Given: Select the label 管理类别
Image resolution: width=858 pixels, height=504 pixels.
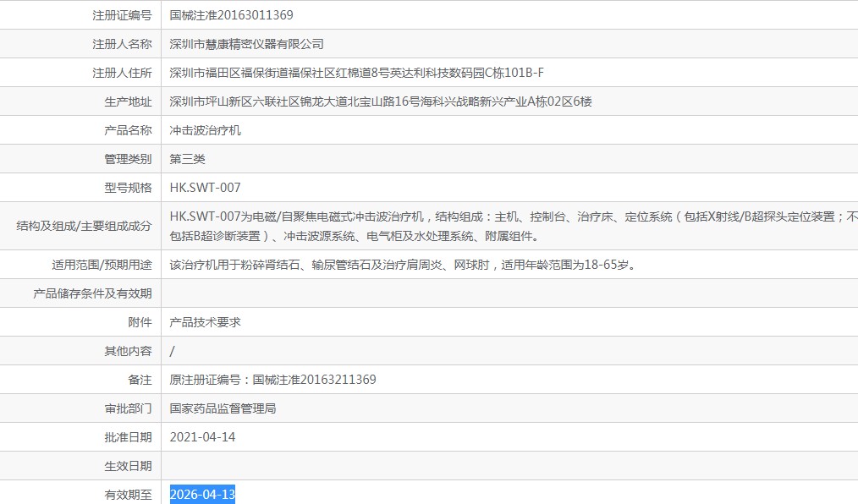Looking at the screenshot, I should click(128, 159).
